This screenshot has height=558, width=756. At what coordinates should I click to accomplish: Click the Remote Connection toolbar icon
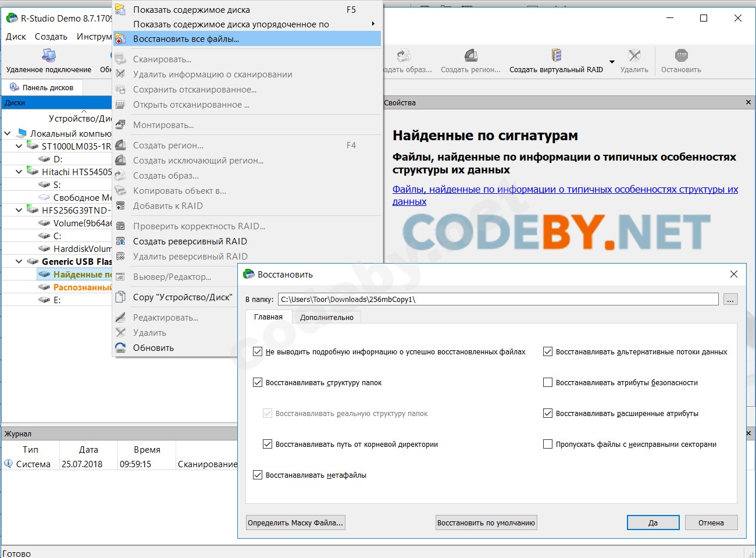(x=49, y=56)
